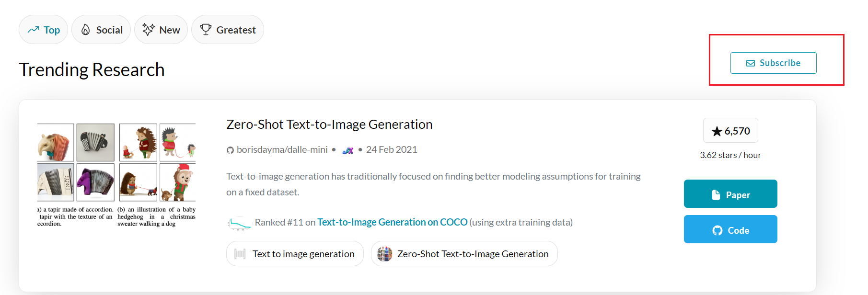Click the star icon showing 6,570
This screenshot has width=868, height=295.
point(717,131)
